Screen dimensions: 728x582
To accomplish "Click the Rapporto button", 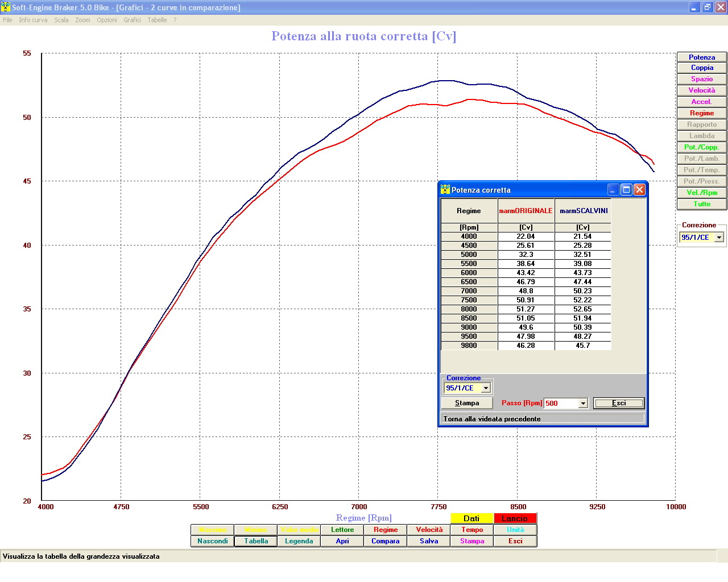I will (702, 124).
